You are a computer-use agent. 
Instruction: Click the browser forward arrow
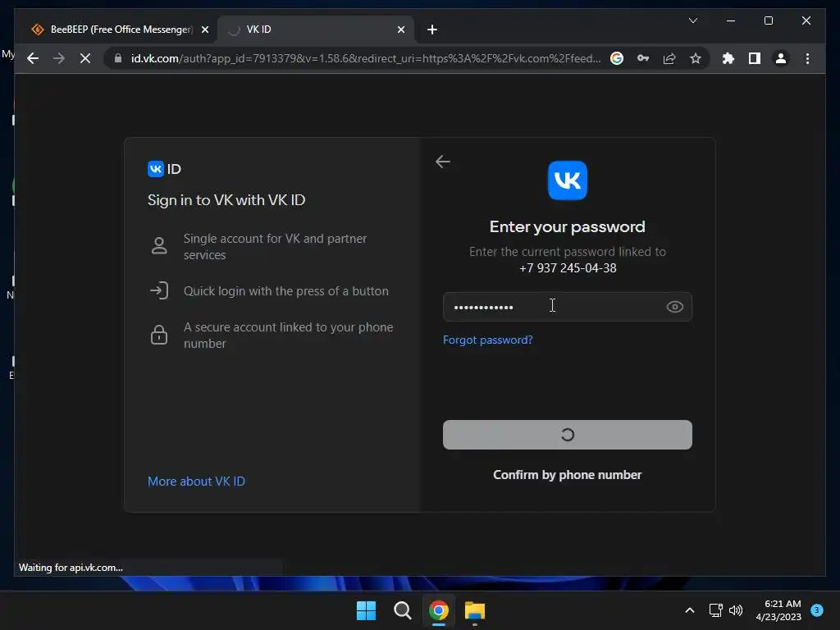[x=59, y=58]
